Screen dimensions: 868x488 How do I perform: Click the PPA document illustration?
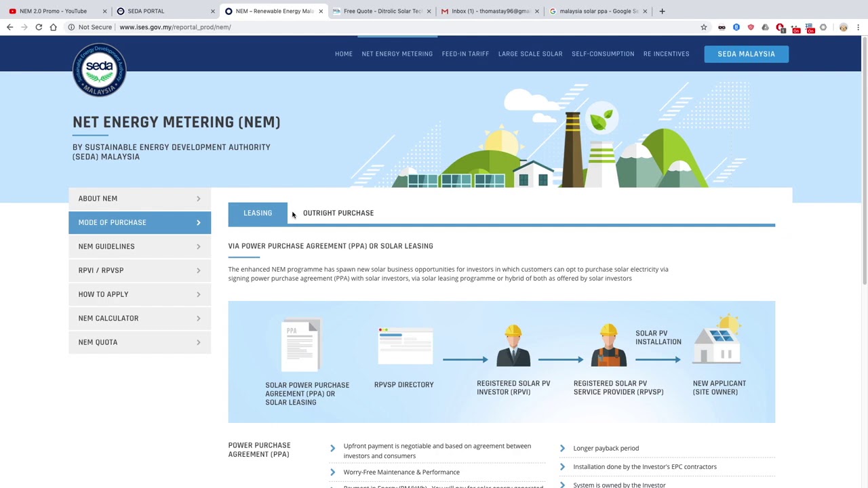300,346
